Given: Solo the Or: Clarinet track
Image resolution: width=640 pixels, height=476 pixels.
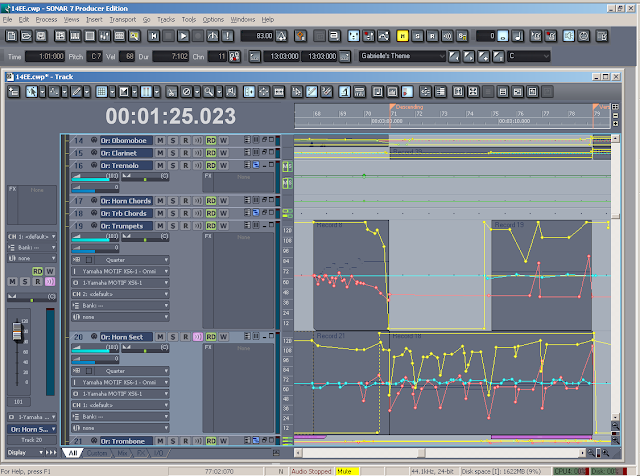Looking at the screenshot, I should (173, 153).
